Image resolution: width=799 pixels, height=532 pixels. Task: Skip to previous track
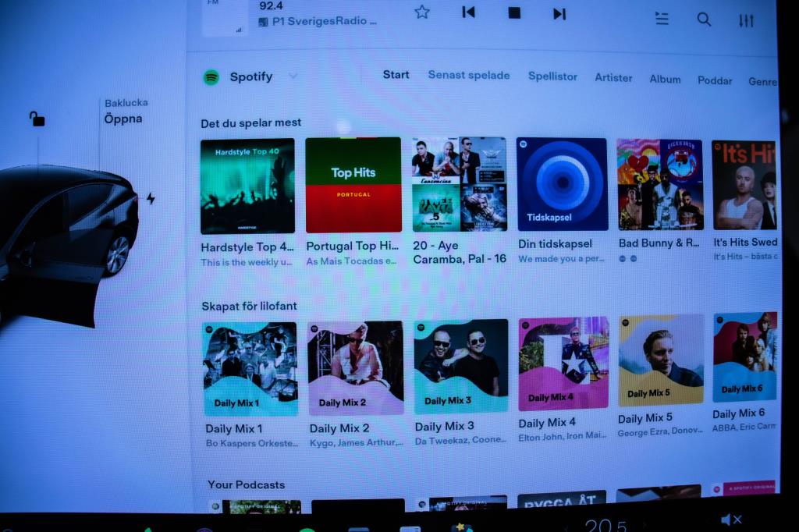(468, 12)
